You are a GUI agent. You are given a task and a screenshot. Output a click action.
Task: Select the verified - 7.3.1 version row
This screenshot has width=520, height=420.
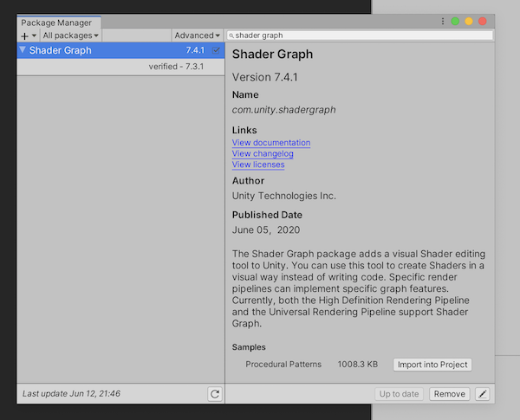tap(120, 67)
